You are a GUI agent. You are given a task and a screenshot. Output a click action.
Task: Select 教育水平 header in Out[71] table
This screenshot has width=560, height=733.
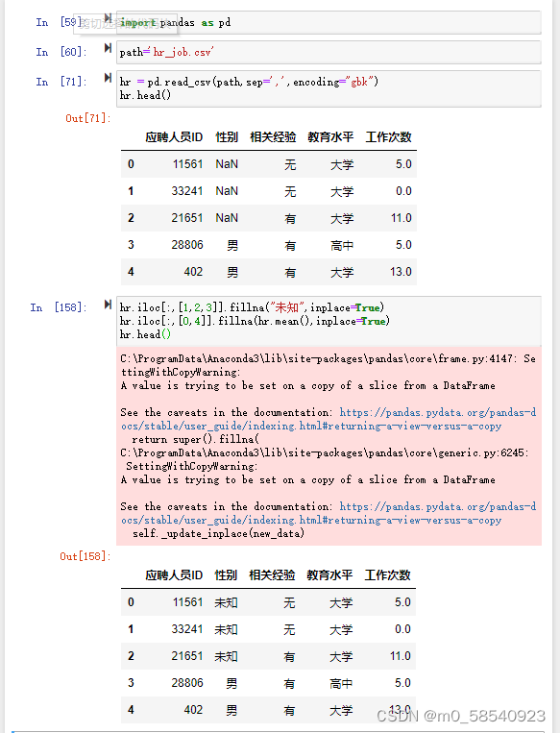pos(330,137)
